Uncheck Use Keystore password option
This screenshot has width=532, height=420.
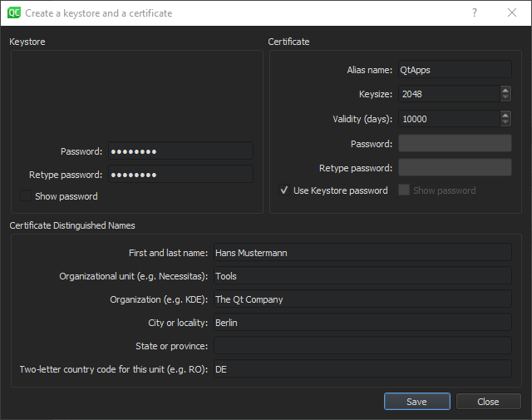click(285, 190)
